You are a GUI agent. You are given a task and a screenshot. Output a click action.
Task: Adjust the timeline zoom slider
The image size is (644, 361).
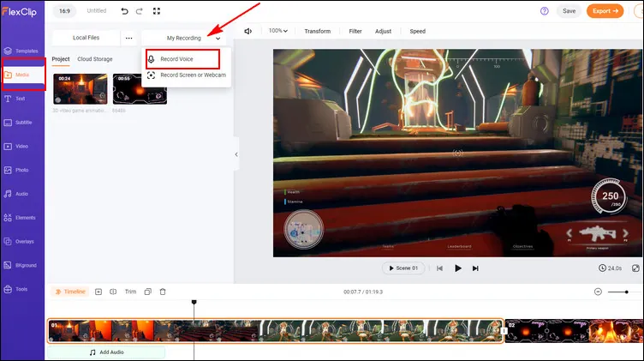pyautogui.click(x=626, y=292)
